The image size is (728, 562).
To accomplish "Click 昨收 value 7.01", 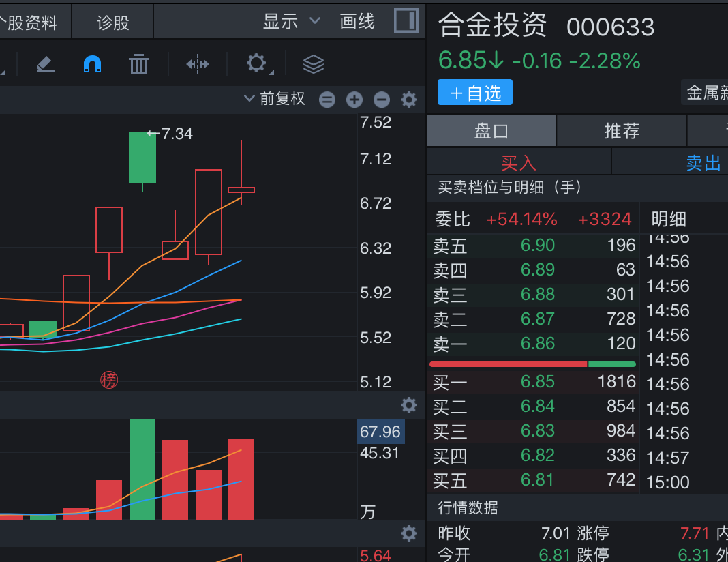I will click(556, 533).
